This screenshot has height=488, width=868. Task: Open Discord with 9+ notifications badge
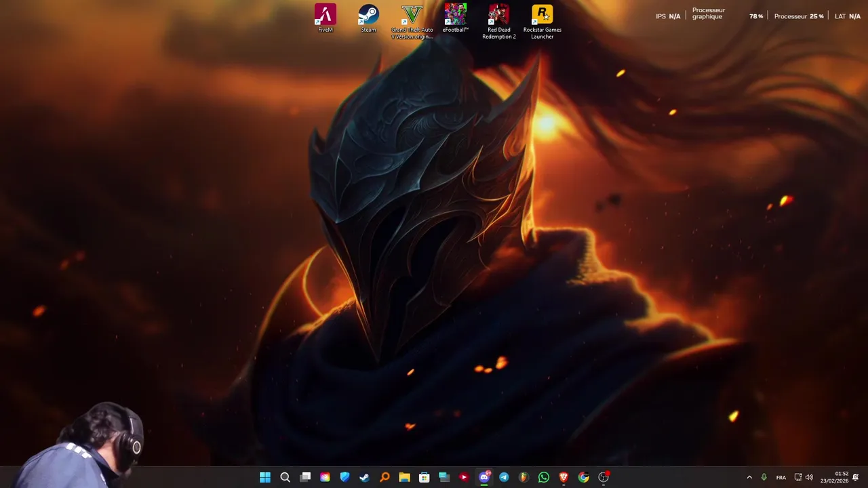[484, 477]
